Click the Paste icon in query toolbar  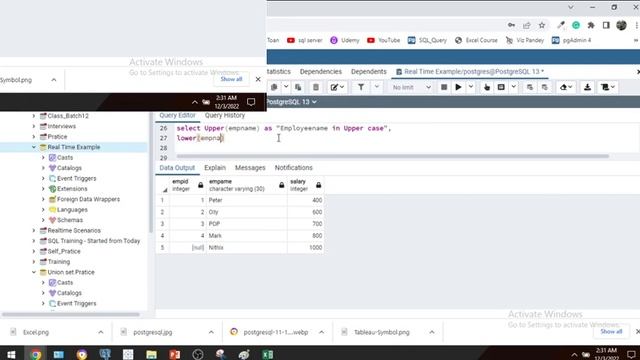pyautogui.click(x=298, y=87)
